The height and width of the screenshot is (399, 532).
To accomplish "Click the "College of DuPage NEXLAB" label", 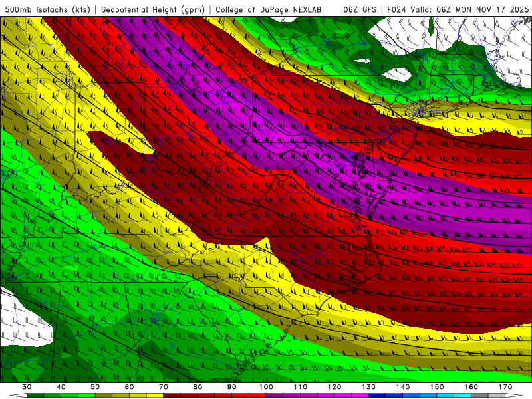I will pos(268,9).
